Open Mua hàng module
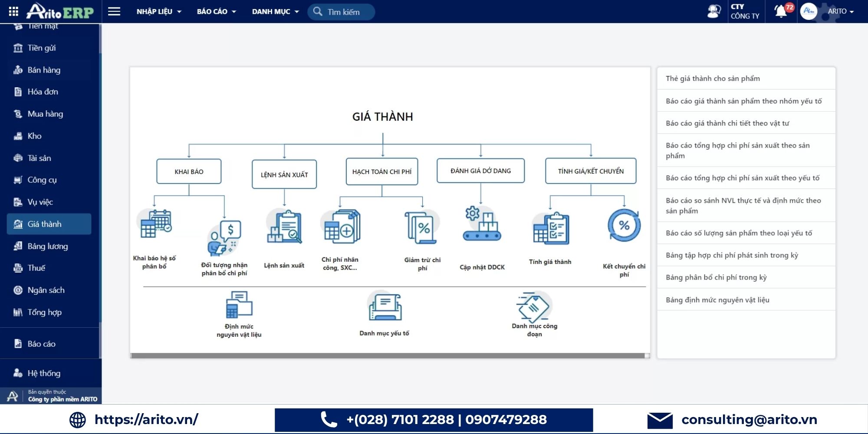This screenshot has width=868, height=434. point(49,114)
